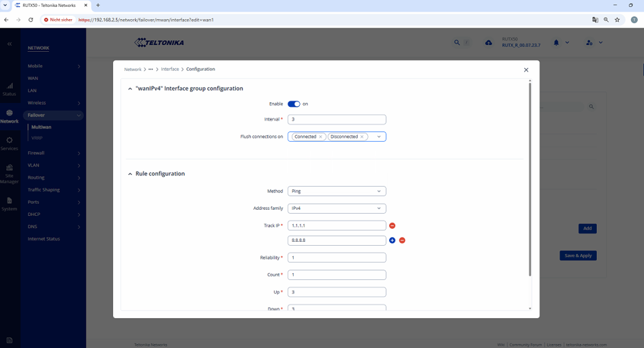Collapse the sidebar with double-chevron icon
Image resolution: width=644 pixels, height=348 pixels.
[10, 44]
